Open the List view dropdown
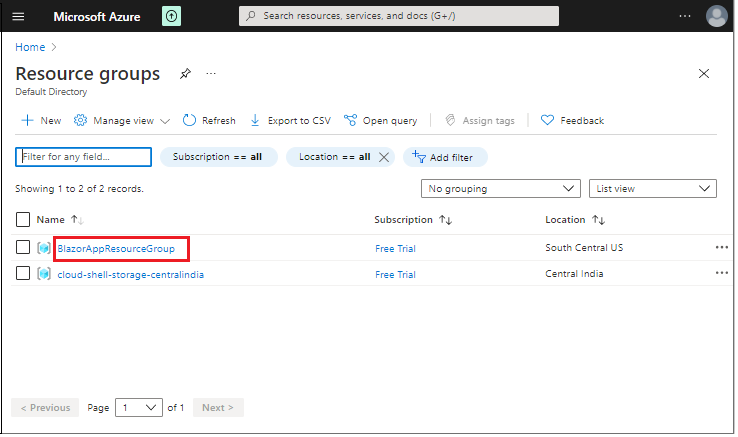Image resolution: width=738 pixels, height=437 pixels. [653, 188]
